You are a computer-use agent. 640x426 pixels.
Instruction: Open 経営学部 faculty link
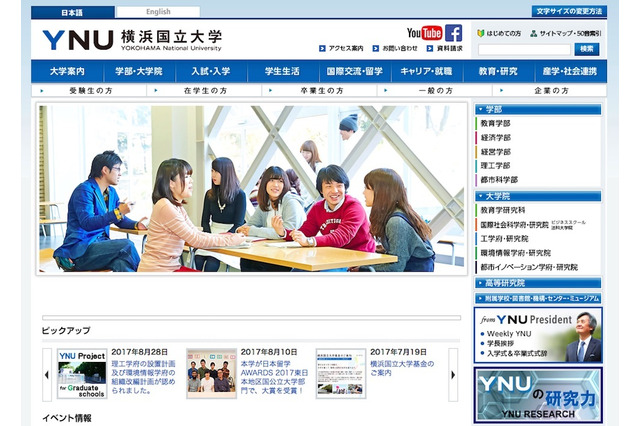[x=495, y=152]
